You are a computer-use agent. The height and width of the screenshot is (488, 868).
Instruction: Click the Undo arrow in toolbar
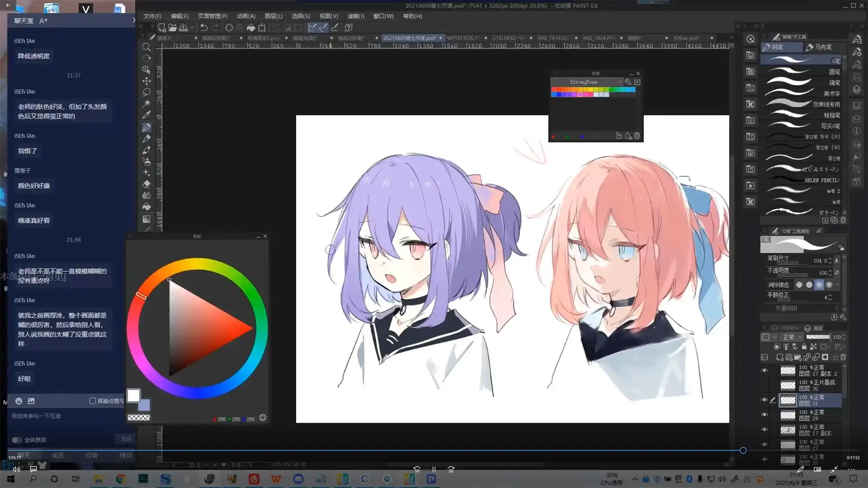(x=204, y=28)
